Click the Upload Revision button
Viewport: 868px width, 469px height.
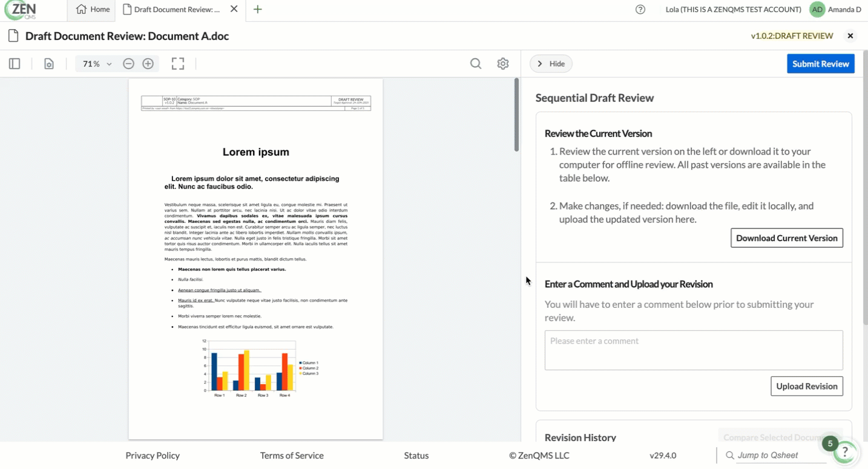pyautogui.click(x=807, y=386)
